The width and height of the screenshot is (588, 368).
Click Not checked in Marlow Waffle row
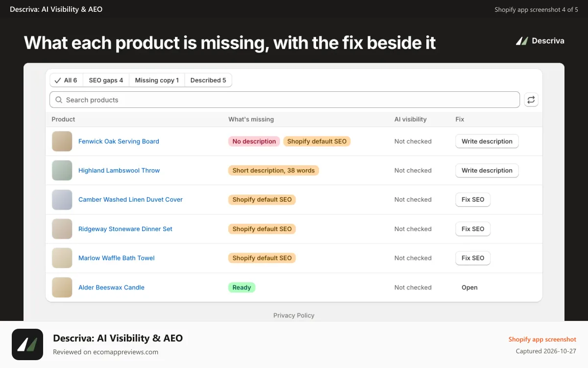click(x=413, y=258)
